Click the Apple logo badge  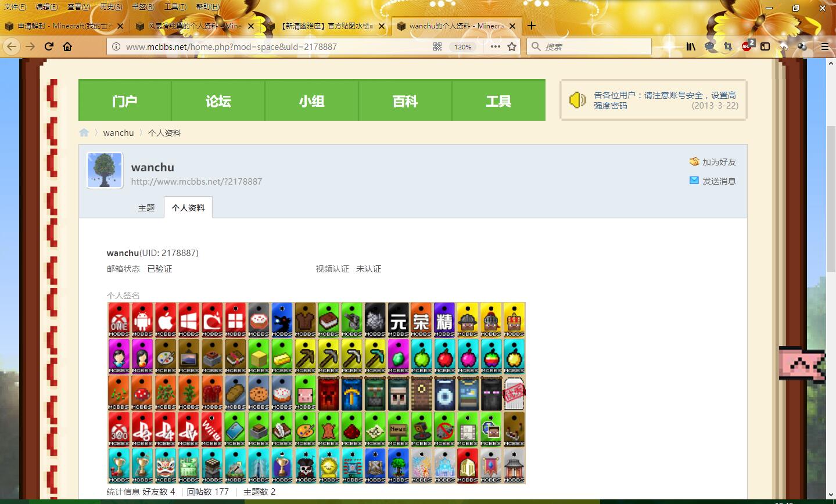coord(166,320)
